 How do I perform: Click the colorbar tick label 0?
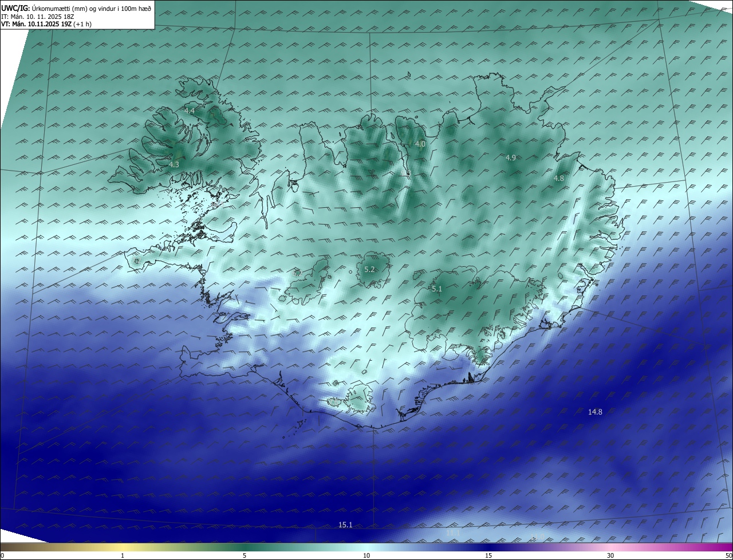tap(2, 556)
